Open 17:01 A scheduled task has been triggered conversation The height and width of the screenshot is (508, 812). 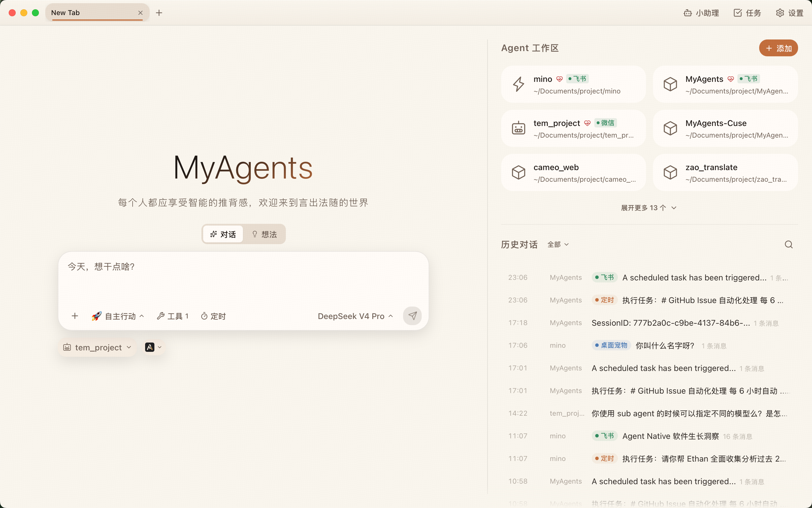tap(649, 368)
